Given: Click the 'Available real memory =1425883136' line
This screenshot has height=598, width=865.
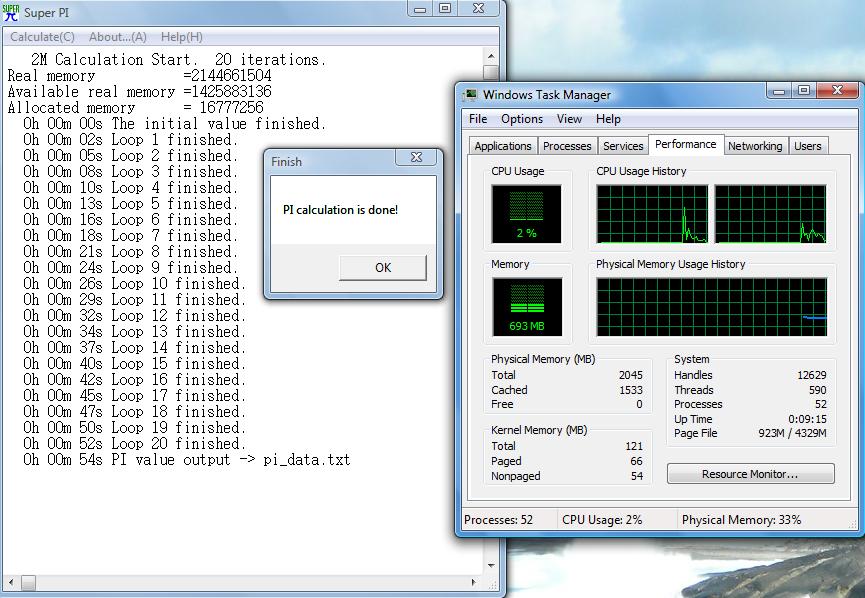Looking at the screenshot, I should [140, 92].
